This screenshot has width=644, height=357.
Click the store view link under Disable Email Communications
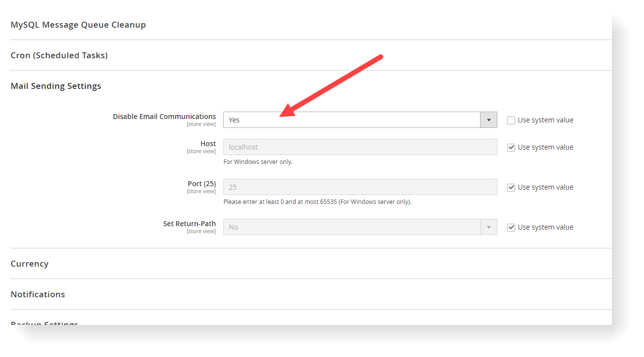[201, 123]
